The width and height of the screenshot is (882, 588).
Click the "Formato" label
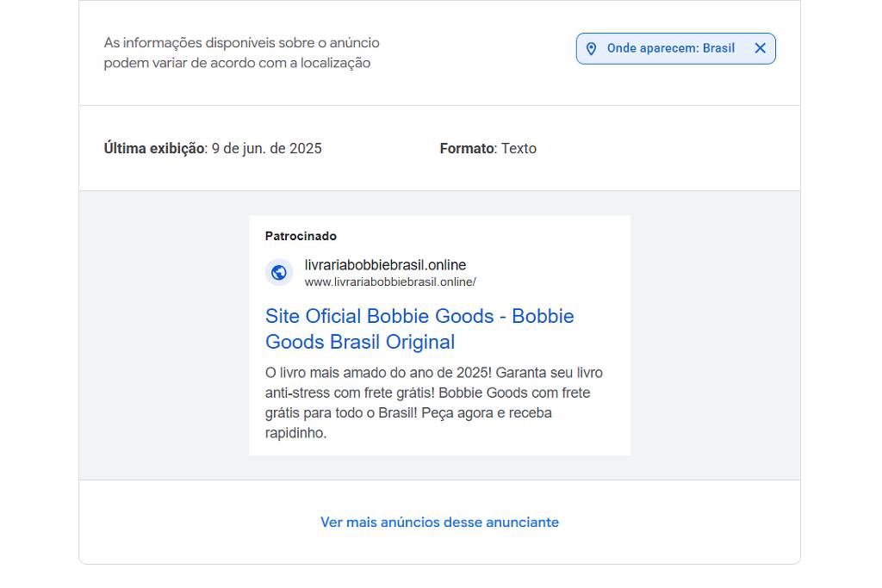tap(466, 148)
